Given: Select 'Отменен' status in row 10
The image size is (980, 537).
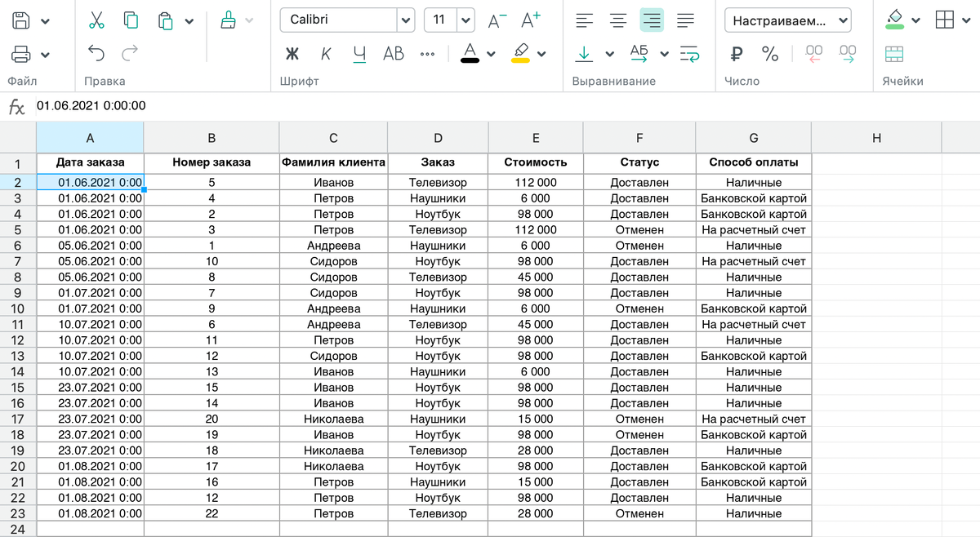Looking at the screenshot, I should [x=639, y=308].
